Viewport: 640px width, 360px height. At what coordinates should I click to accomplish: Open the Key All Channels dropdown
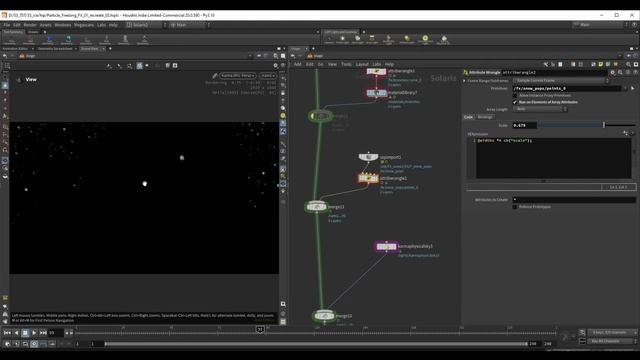[x=613, y=341]
